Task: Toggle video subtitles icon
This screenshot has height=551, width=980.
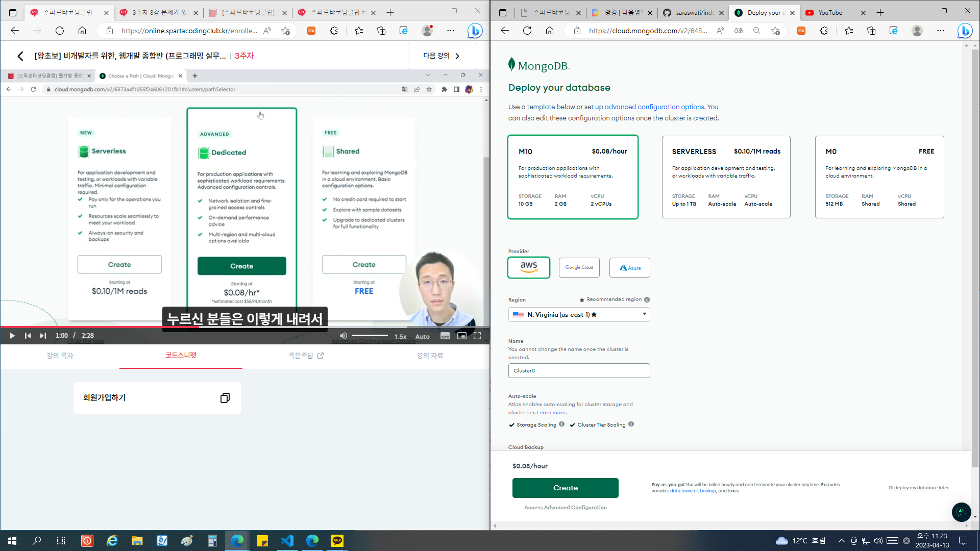Action: tap(445, 336)
